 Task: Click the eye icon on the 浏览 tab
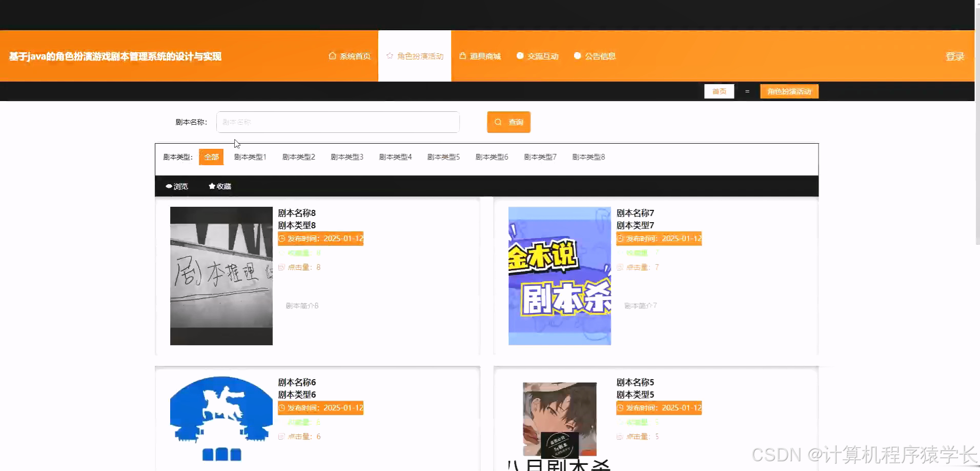169,186
